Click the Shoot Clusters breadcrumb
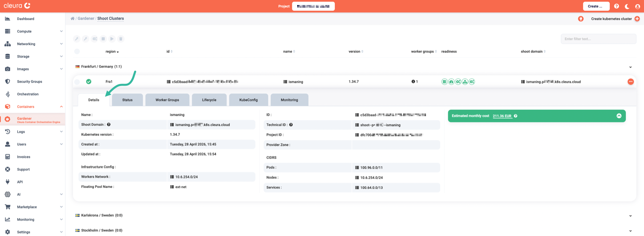Image resolution: width=644 pixels, height=236 pixels. click(x=110, y=18)
